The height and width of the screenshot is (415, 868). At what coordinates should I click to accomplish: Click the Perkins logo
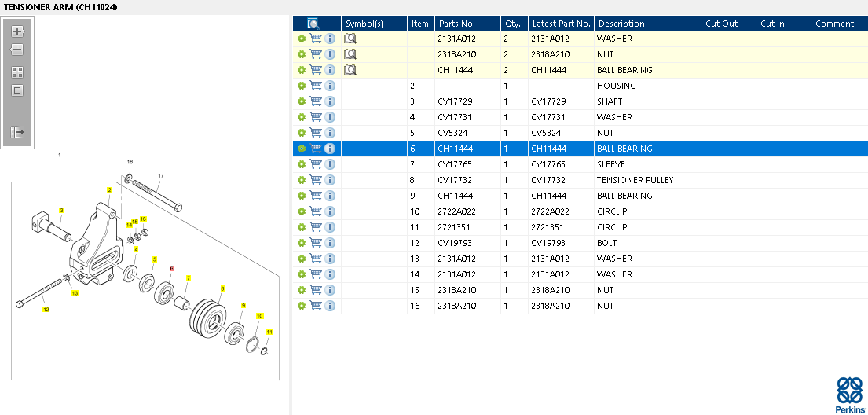click(850, 395)
